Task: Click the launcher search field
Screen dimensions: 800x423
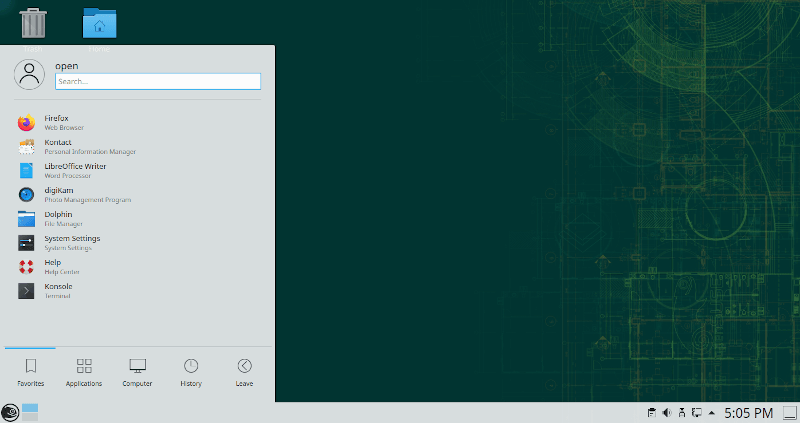Action: coord(157,82)
